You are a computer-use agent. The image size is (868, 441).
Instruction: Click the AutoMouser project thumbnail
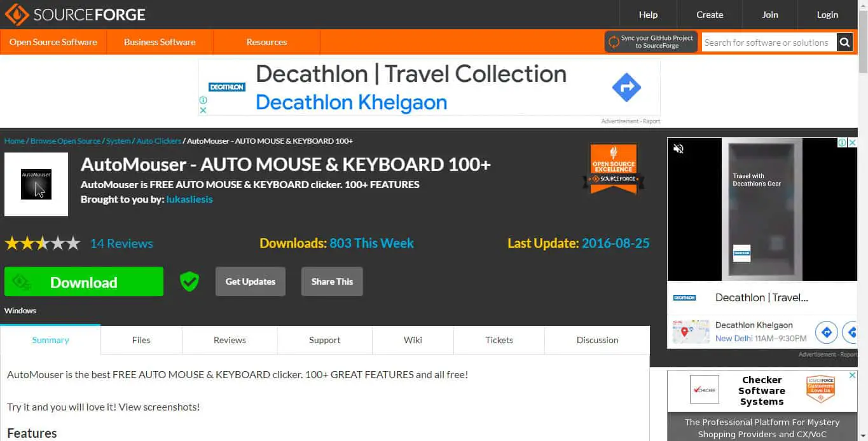[36, 184]
